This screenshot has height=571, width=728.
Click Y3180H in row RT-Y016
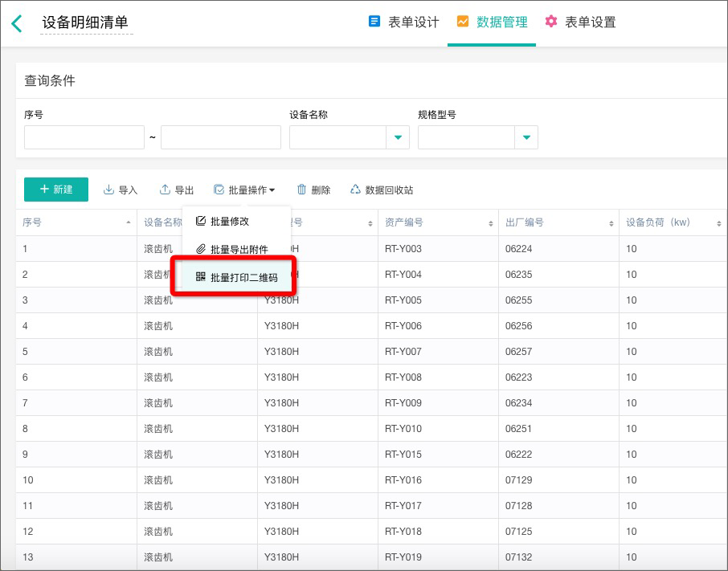pyautogui.click(x=281, y=480)
